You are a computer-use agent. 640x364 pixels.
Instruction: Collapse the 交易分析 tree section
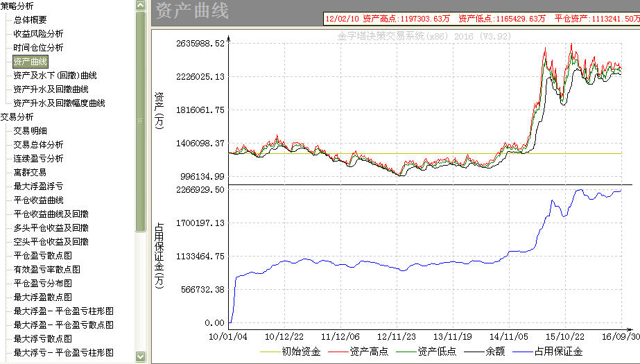point(17,117)
